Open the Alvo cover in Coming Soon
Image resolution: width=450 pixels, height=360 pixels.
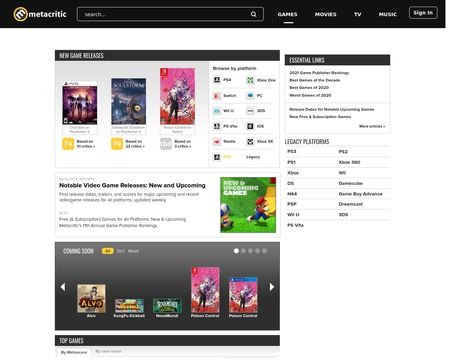pos(91,298)
